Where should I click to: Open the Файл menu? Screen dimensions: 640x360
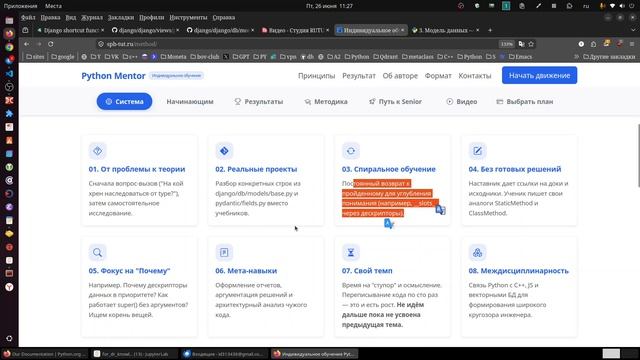tap(28, 17)
